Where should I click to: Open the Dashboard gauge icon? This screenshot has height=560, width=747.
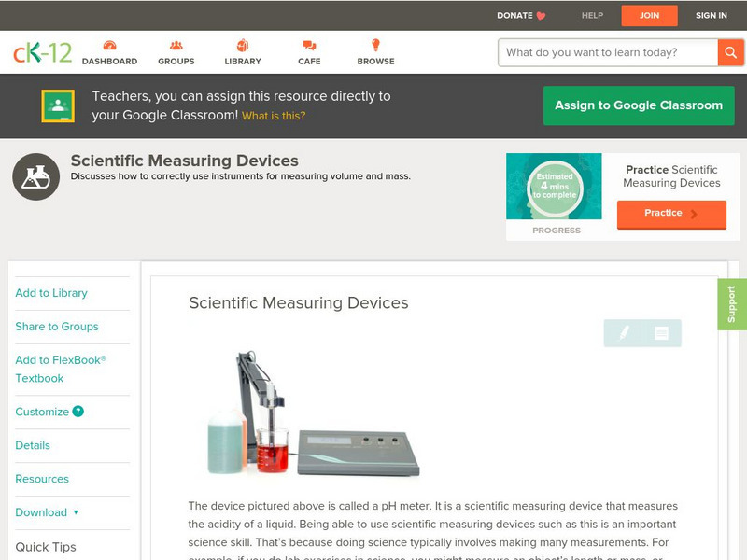pyautogui.click(x=109, y=46)
